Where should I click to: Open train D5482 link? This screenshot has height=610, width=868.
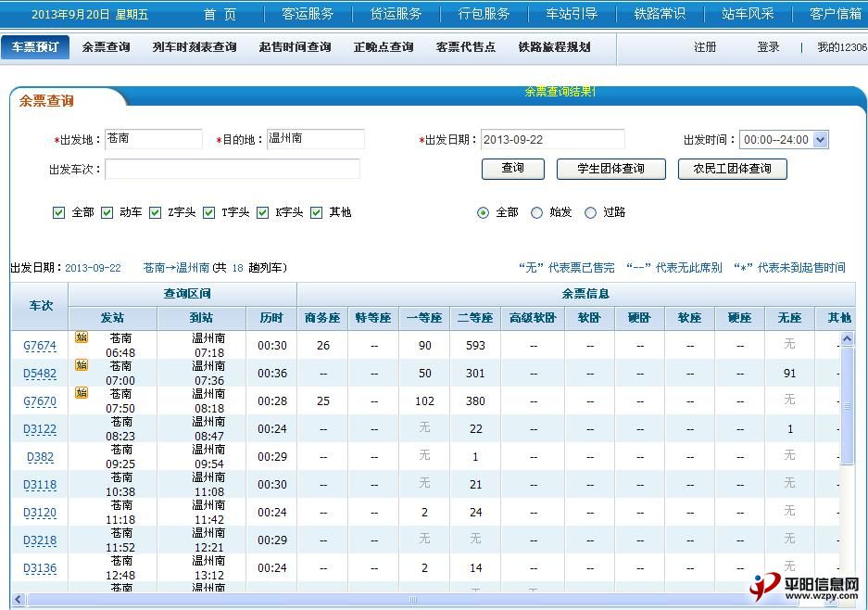40,374
